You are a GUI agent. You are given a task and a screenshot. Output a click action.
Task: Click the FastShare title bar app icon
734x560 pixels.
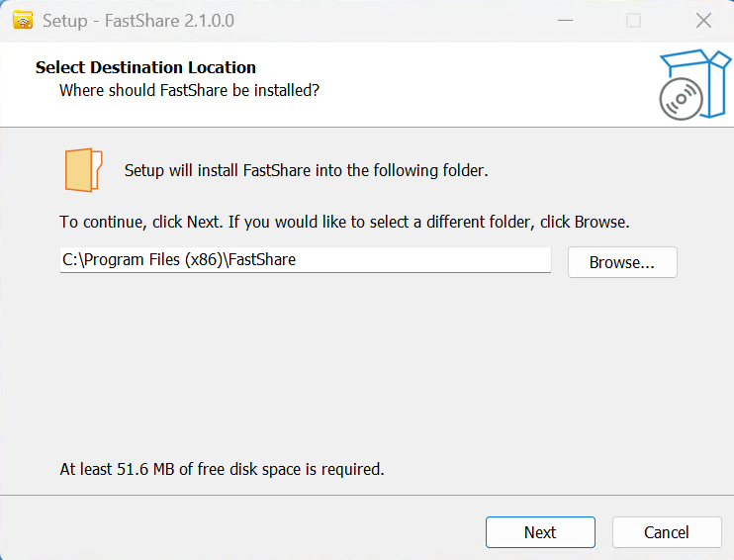tap(23, 21)
